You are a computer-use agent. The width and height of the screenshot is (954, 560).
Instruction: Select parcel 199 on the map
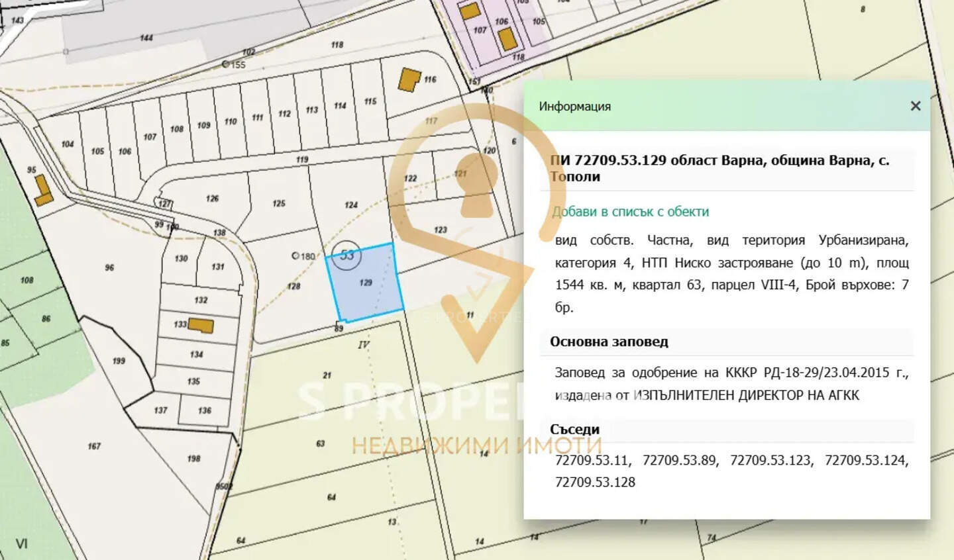coord(118,361)
